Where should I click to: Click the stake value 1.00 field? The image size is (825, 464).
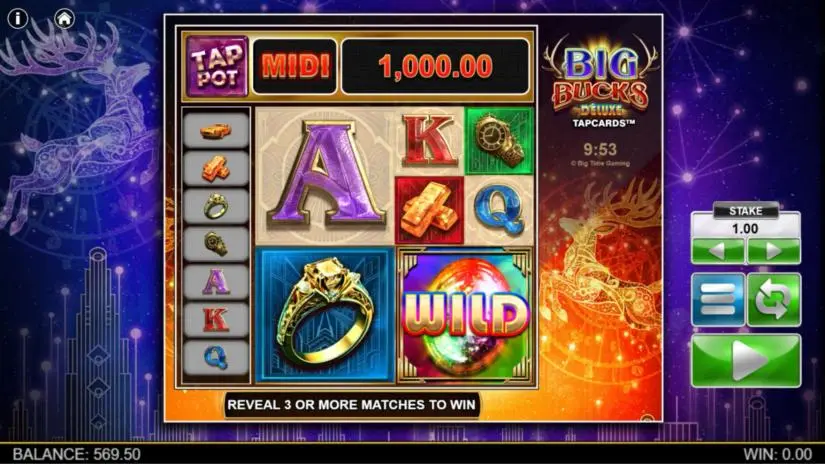tap(746, 228)
